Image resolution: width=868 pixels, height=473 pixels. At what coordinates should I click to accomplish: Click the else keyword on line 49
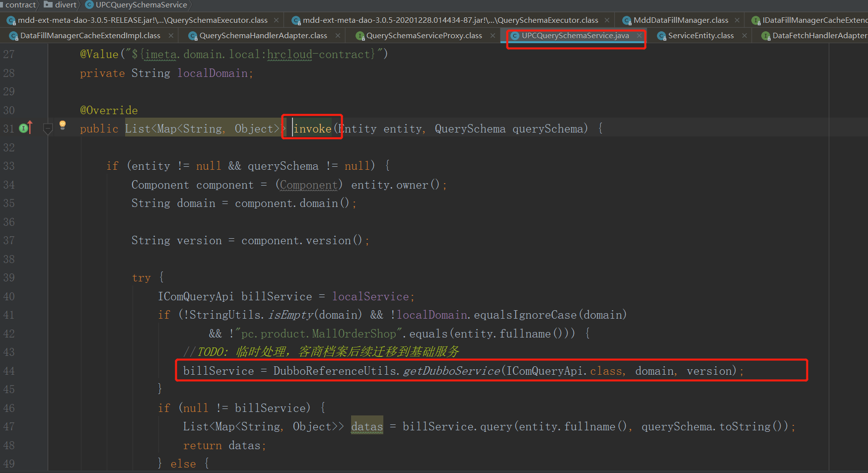(x=183, y=464)
